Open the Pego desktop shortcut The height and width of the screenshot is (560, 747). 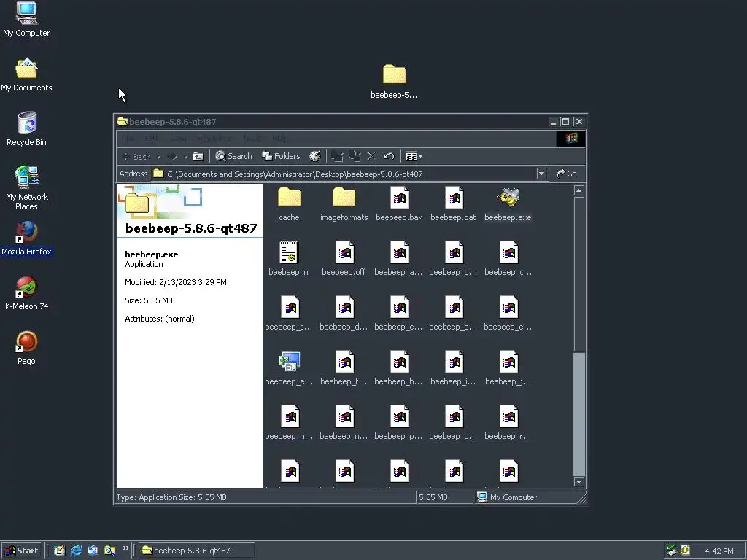click(27, 348)
